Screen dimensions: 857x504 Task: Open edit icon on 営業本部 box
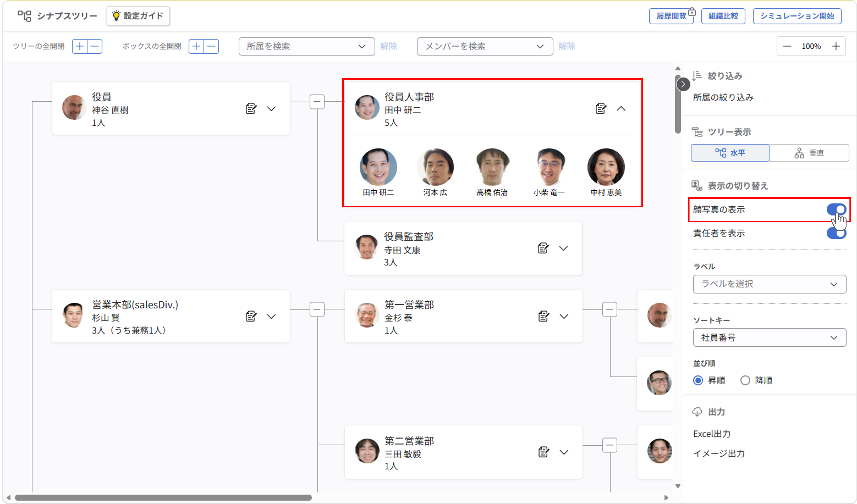point(251,316)
